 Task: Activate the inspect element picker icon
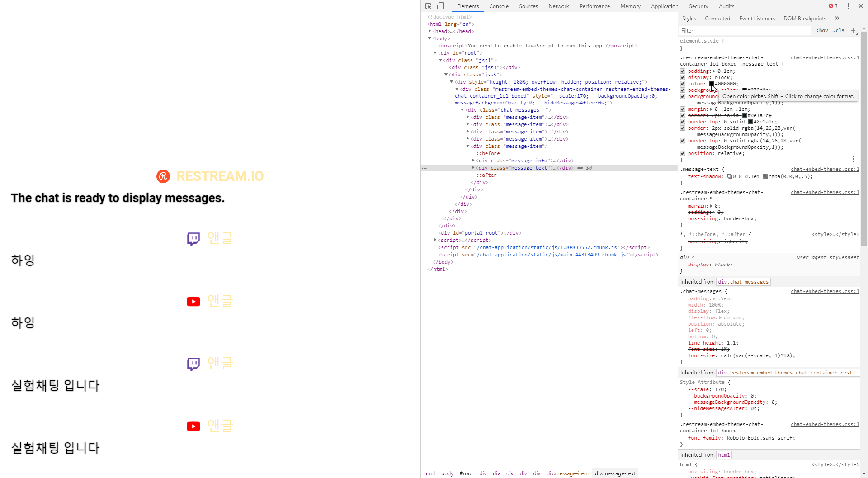coord(428,6)
